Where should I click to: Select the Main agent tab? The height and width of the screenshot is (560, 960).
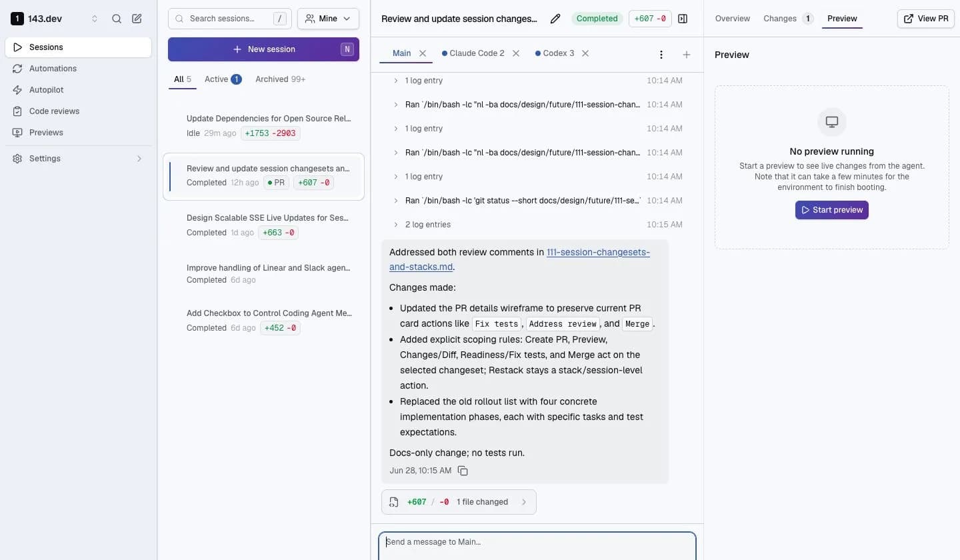(402, 53)
